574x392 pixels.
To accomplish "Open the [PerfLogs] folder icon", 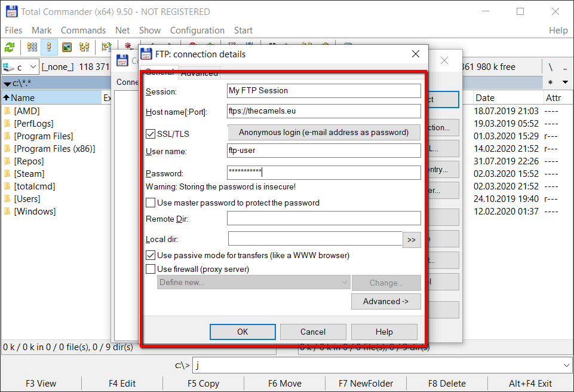I will pyautogui.click(x=7, y=124).
